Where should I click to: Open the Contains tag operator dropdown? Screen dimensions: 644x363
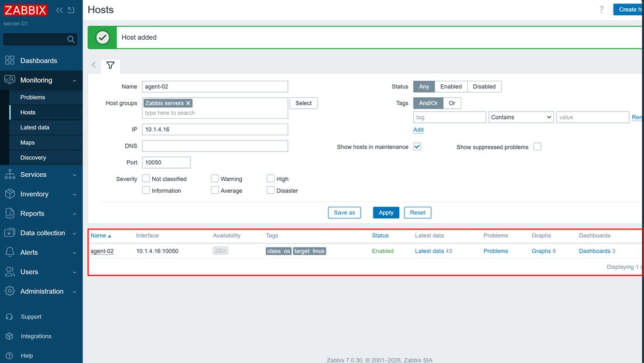click(x=521, y=117)
